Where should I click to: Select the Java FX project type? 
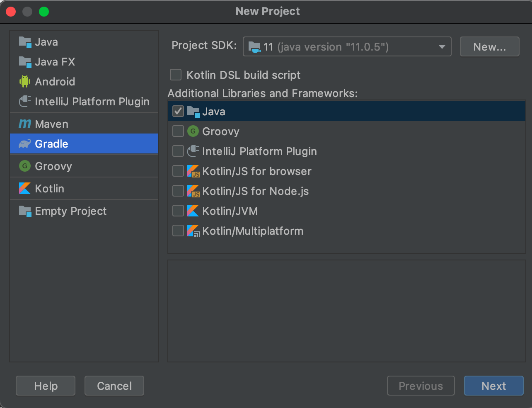click(x=84, y=62)
